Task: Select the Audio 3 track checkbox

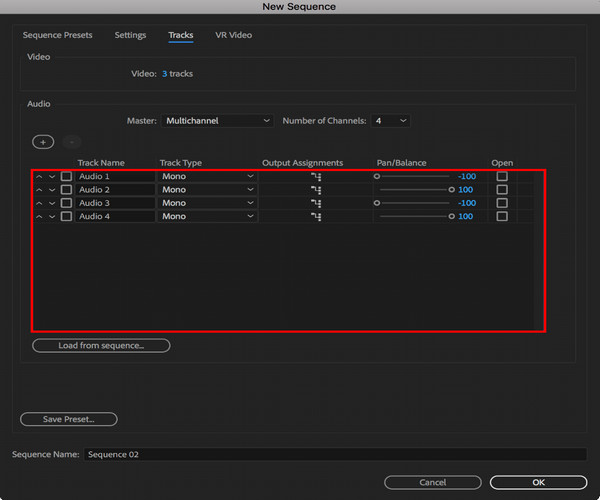Action: point(67,203)
